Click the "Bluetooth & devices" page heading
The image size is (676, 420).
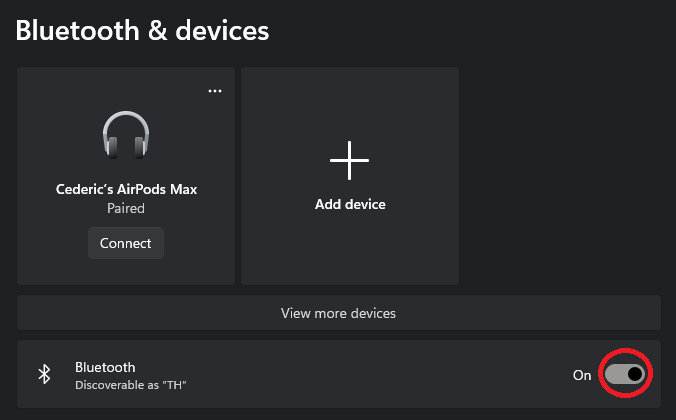click(x=142, y=30)
